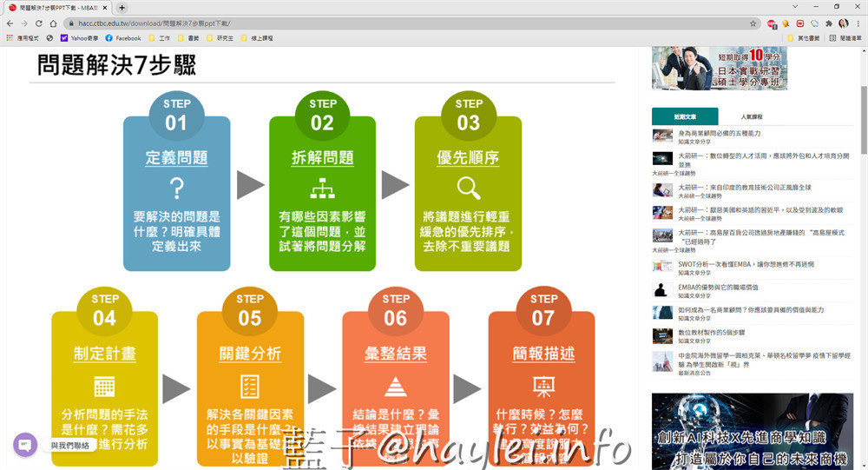868x470 pixels.
Task: Click silhouette thumbnail beside EMBA的優勢 article
Action: [662, 289]
